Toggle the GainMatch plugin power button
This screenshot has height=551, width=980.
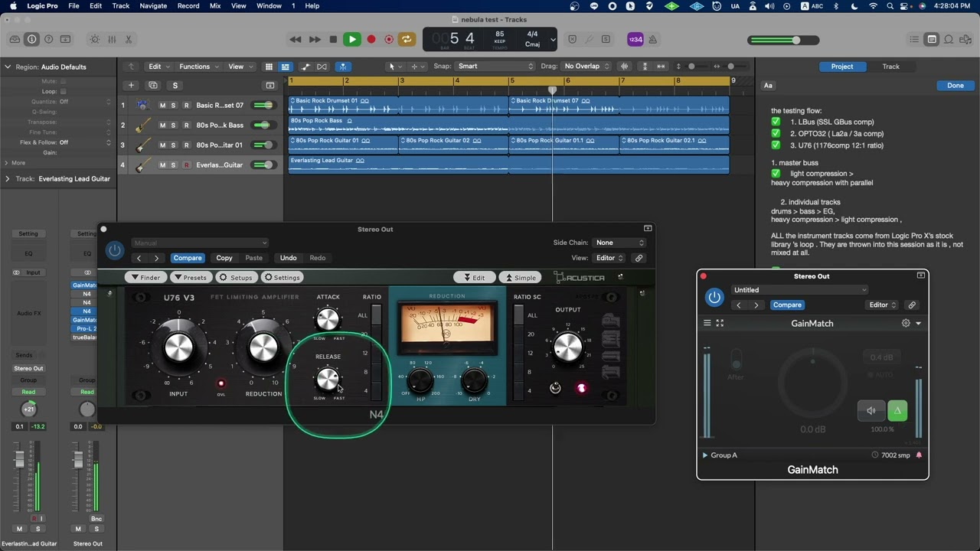pos(714,297)
